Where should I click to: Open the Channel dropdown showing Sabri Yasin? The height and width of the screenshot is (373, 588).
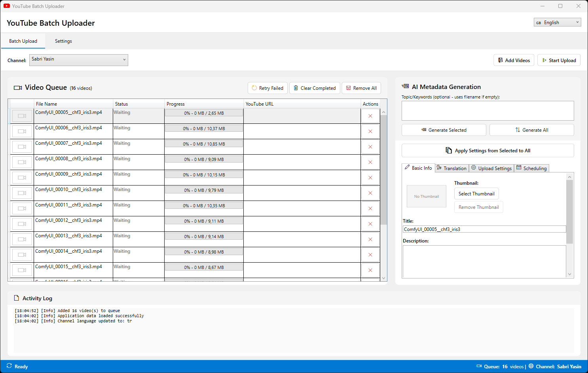click(x=79, y=60)
